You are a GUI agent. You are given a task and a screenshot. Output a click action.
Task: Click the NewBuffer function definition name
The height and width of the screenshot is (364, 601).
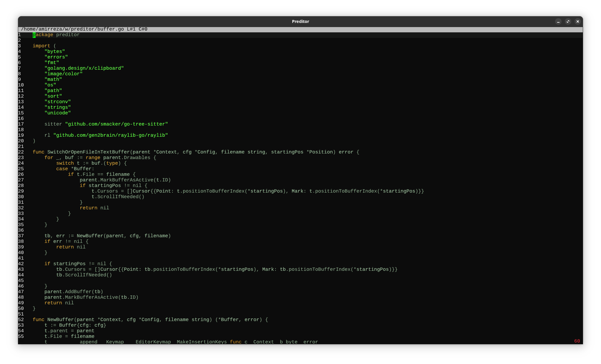[60, 320]
